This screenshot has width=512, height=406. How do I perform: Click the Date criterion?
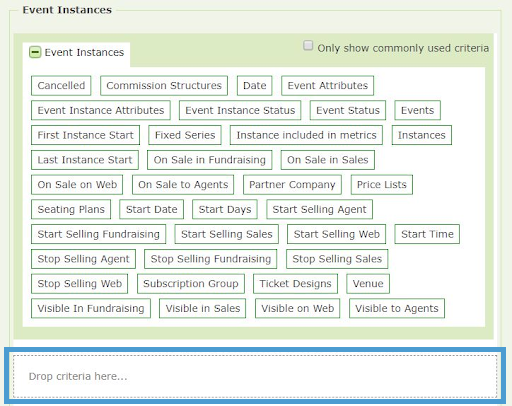coord(255,86)
